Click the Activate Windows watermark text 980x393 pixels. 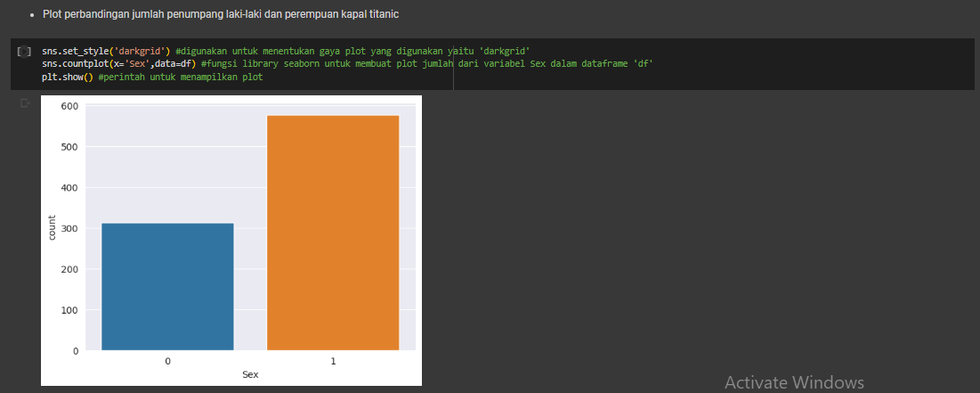point(794,382)
